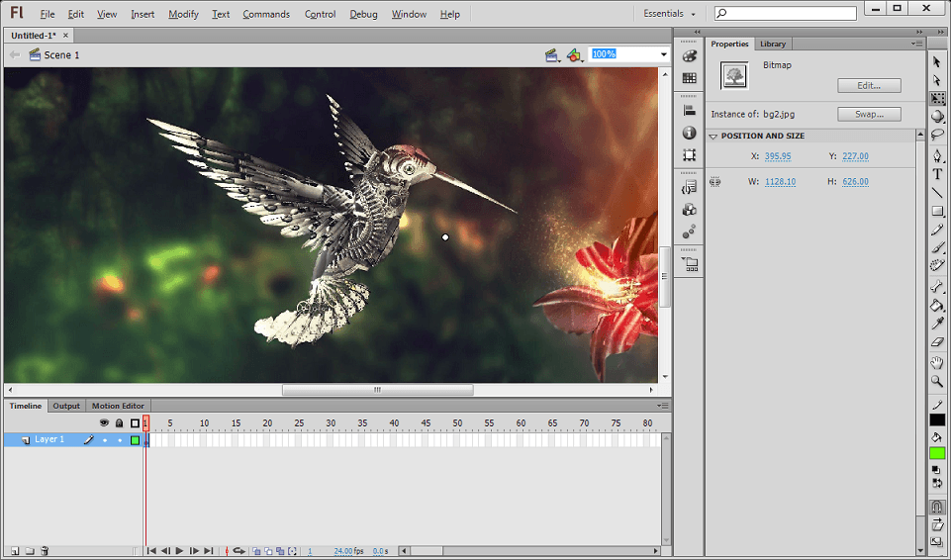This screenshot has width=951, height=560.
Task: Choose the Zoom magnifier tool
Action: 937,382
